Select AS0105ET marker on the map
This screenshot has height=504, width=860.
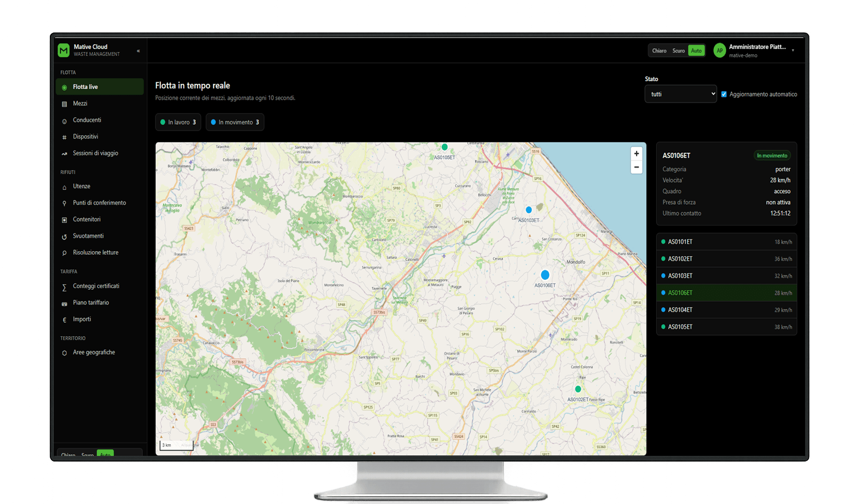click(x=445, y=147)
